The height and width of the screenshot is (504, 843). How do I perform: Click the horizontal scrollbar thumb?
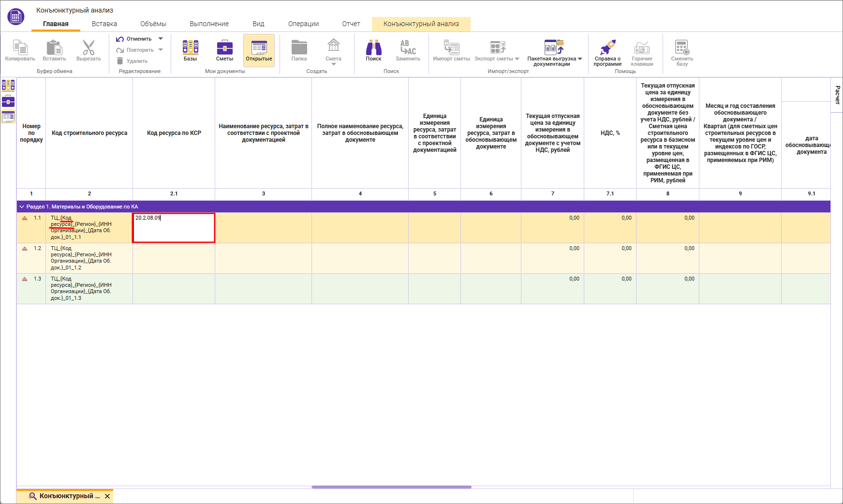391,487
